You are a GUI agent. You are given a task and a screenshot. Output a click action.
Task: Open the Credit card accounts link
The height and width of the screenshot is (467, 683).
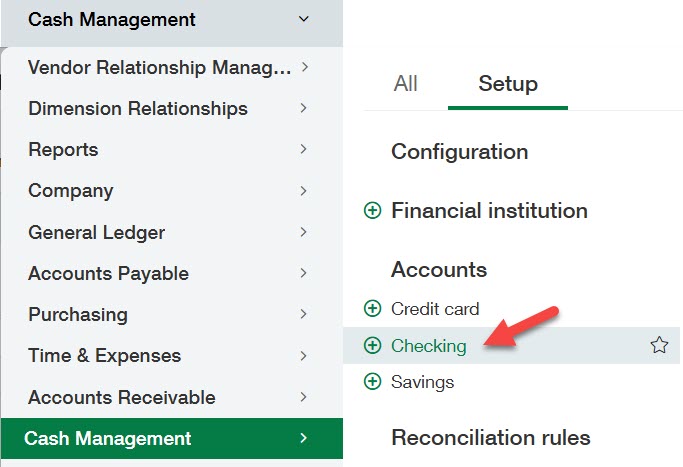[x=435, y=309]
